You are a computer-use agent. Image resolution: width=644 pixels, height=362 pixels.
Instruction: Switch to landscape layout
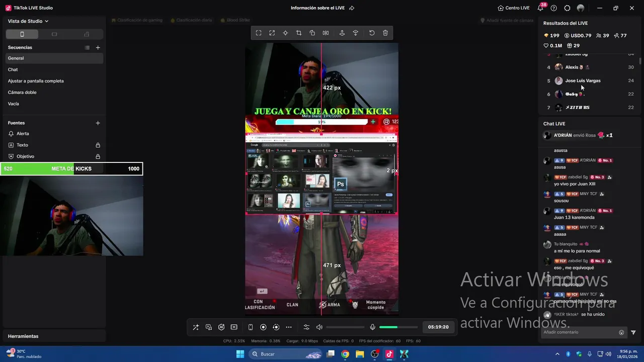coord(54,34)
